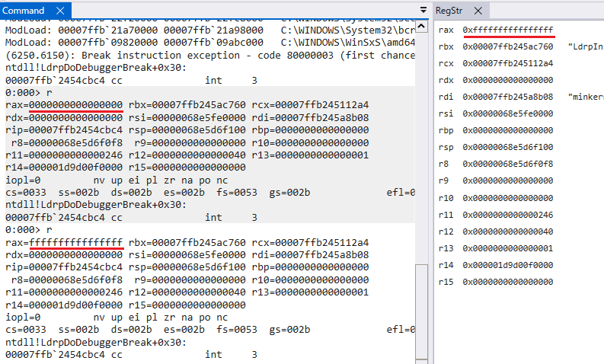Click the rax register name in RegStr
Image resolution: width=604 pixels, height=364 pixels.
pos(446,30)
